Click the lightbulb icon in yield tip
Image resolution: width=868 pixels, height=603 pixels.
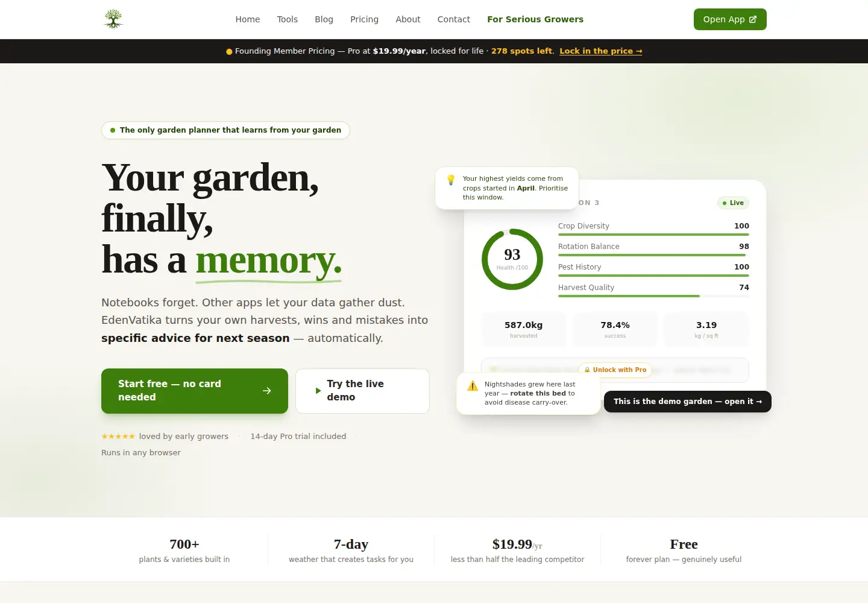[451, 180]
